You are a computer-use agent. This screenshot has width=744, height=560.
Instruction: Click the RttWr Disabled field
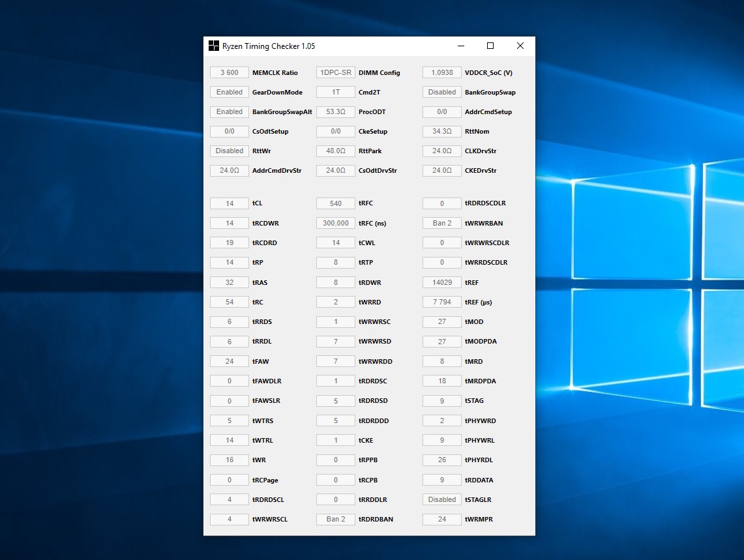230,151
